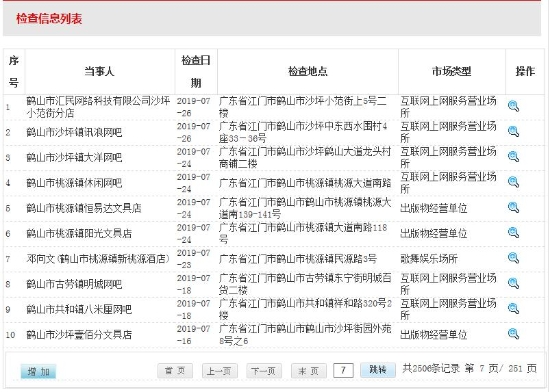Select party name 鹤山市沙坪壹佰分文具店

[x=79, y=334]
